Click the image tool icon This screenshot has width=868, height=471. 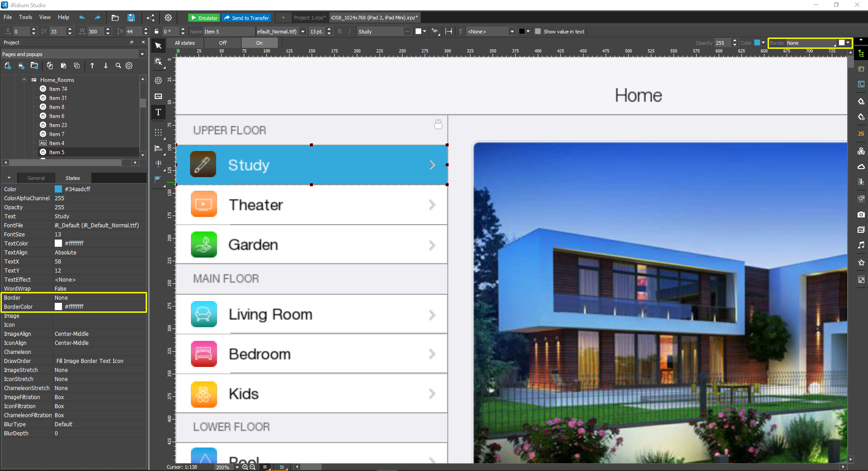coord(158,96)
